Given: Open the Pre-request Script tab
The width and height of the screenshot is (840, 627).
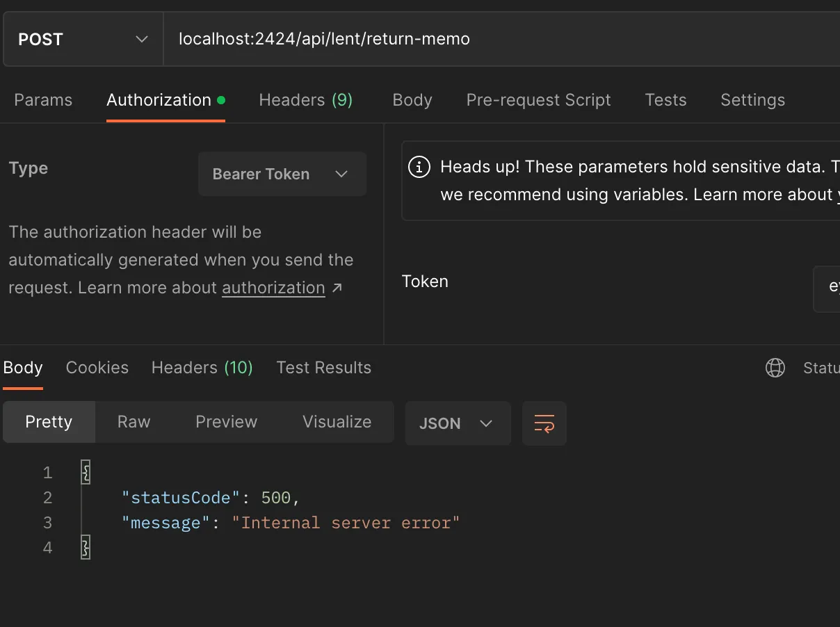Looking at the screenshot, I should 538,100.
